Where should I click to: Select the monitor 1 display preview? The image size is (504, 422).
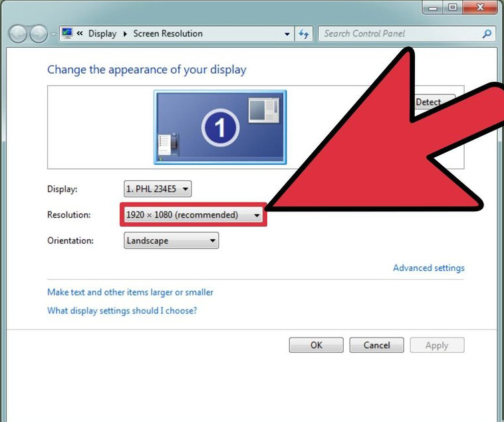(220, 127)
